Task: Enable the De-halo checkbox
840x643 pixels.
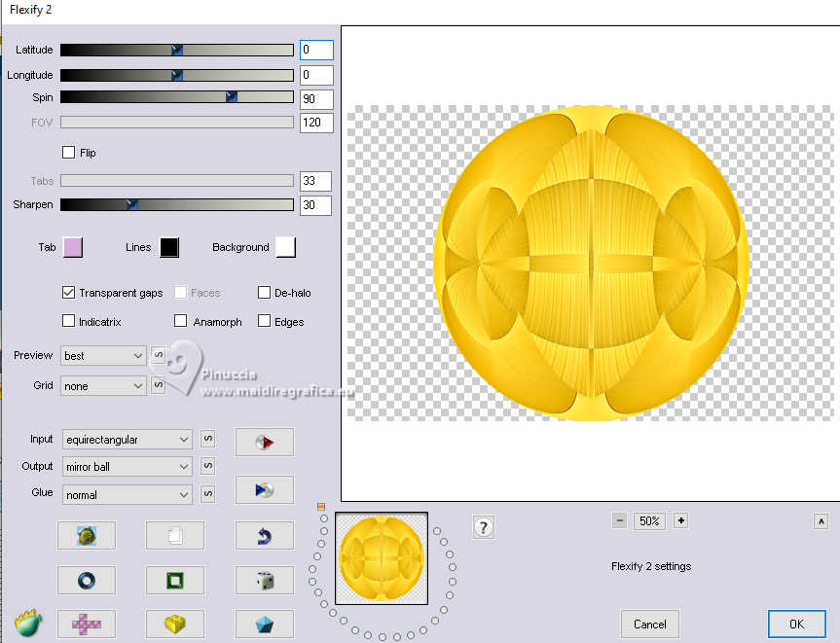Action: pos(264,293)
